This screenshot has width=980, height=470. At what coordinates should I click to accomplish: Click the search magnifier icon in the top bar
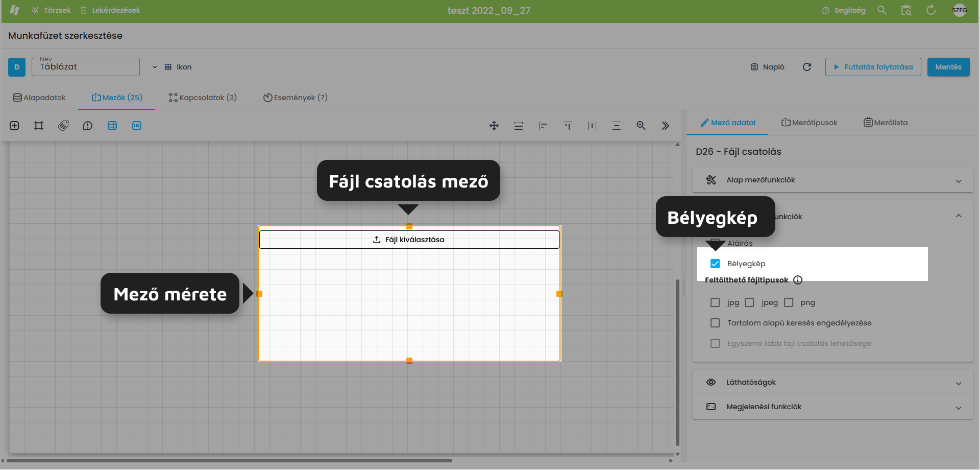coord(882,10)
